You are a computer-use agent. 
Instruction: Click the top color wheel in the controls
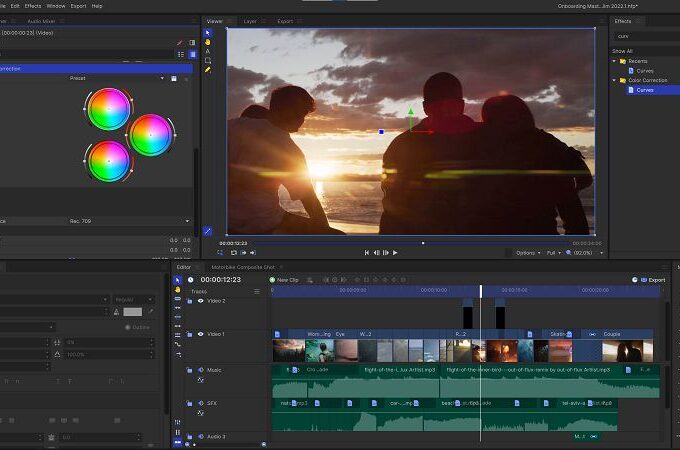pos(109,108)
